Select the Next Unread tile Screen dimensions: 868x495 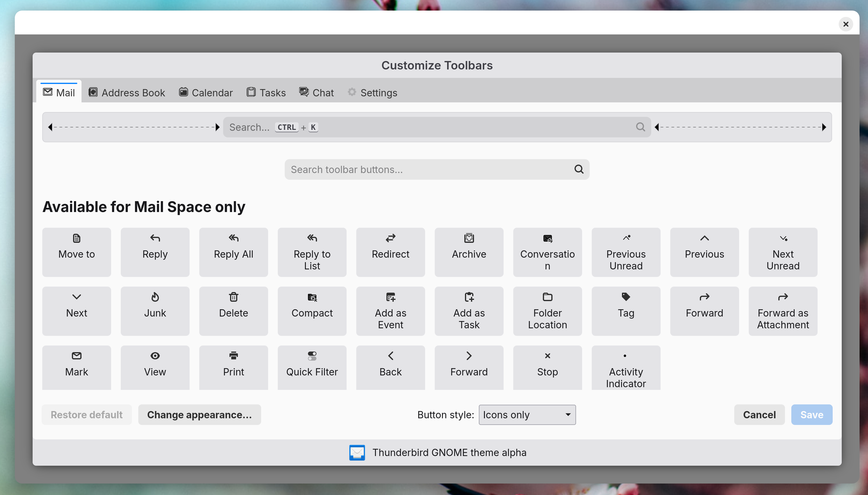point(783,252)
